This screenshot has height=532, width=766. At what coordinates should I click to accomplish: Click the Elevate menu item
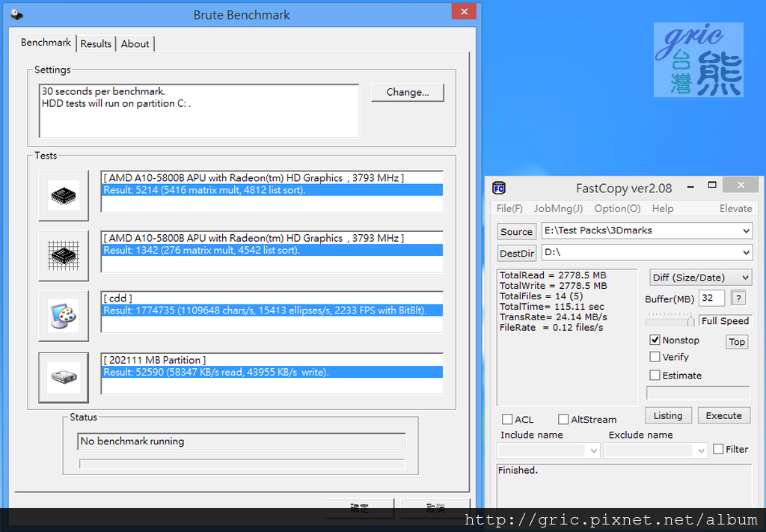736,209
